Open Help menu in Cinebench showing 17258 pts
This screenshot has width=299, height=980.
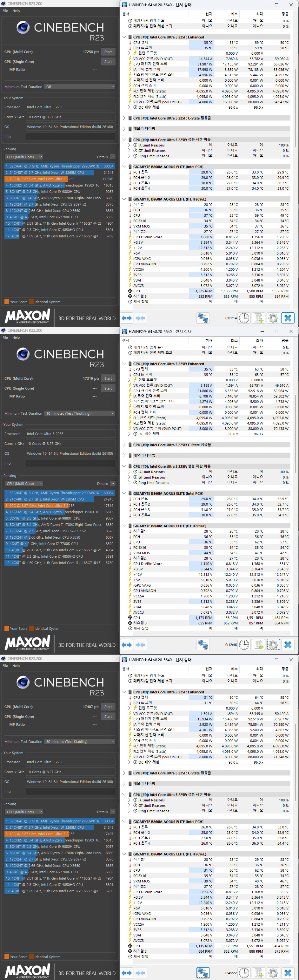click(16, 11)
